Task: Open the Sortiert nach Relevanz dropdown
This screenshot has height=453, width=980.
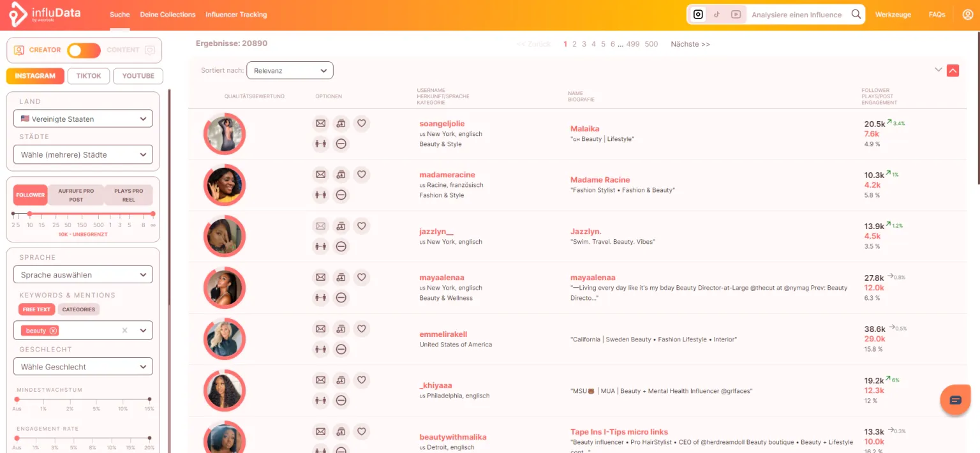Action: point(290,71)
